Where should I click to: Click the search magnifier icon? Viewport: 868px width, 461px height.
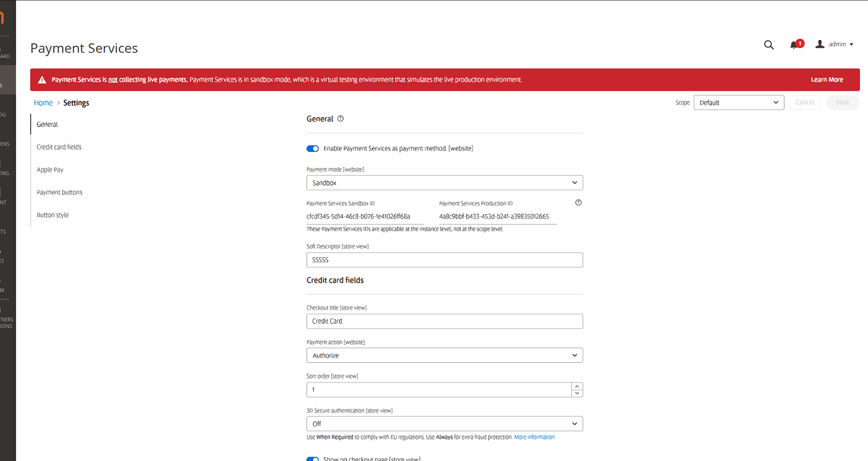769,45
